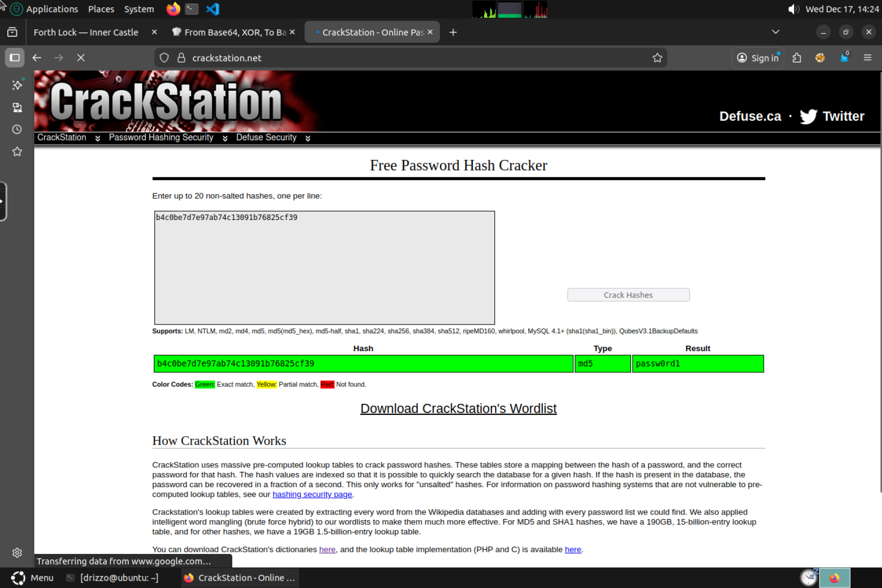Go back to previous page
Viewport: 882px width, 588px height.
pyautogui.click(x=37, y=58)
